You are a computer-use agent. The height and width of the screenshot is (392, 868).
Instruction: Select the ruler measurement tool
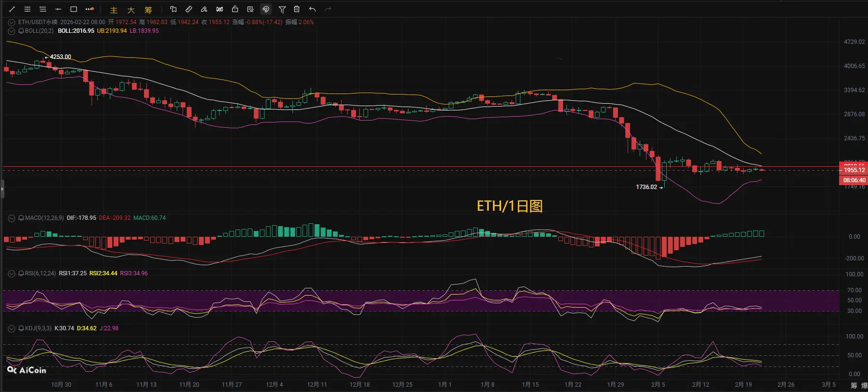[189, 9]
